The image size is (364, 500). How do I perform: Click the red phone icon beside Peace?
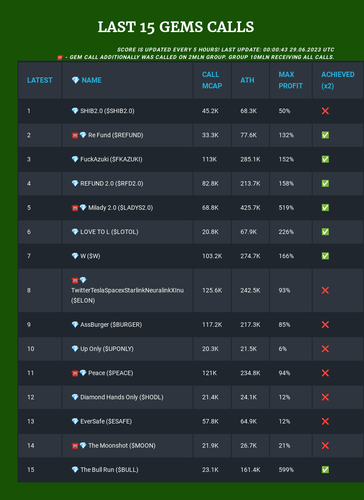point(75,373)
